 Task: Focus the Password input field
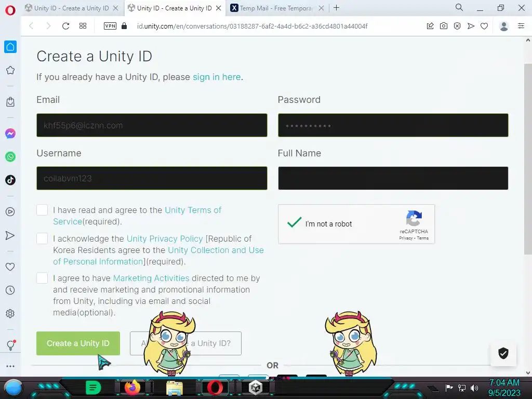[x=393, y=125]
